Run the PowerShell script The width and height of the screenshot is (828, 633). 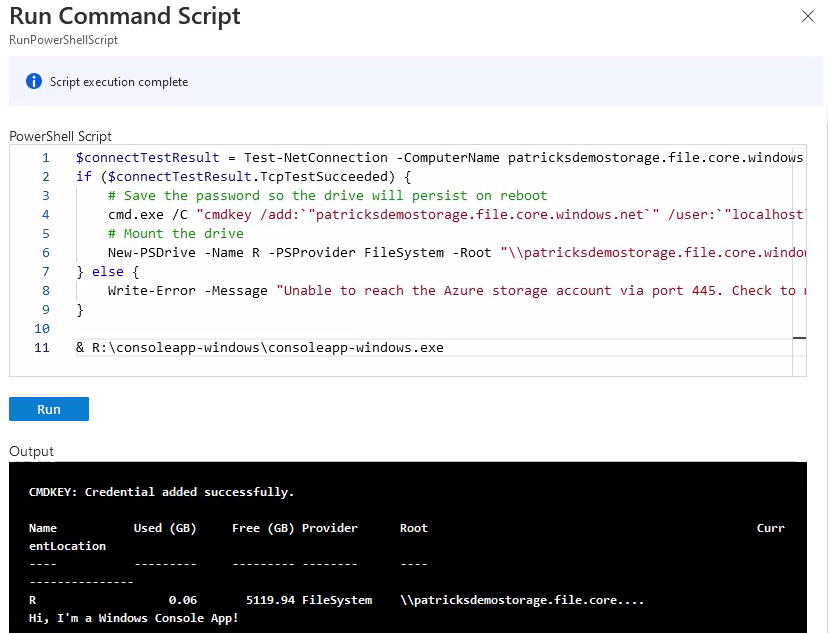click(47, 408)
